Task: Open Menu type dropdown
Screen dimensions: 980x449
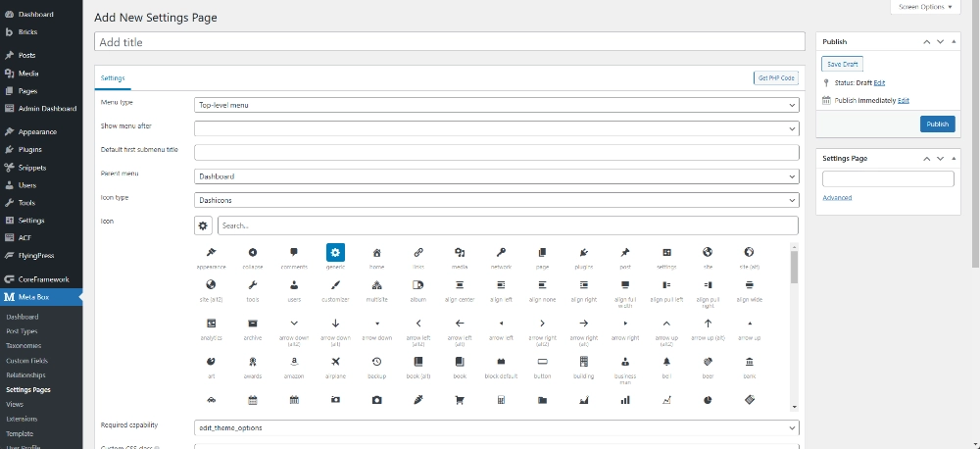Action: click(x=496, y=105)
